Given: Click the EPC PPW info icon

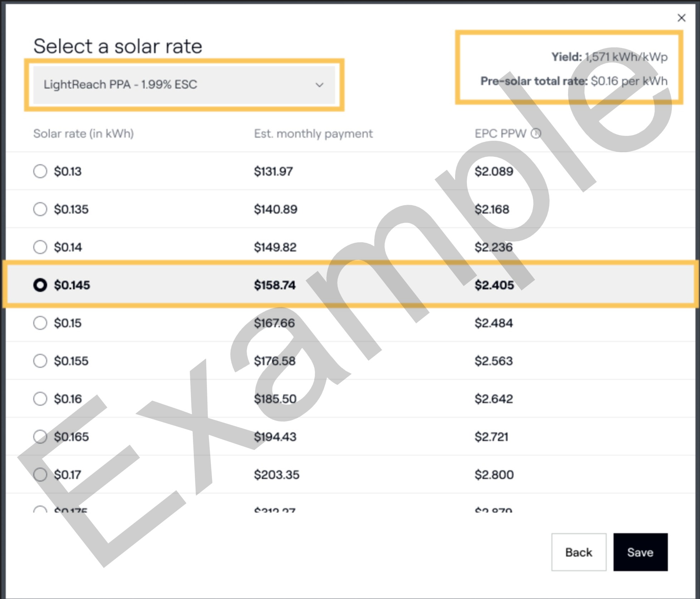Looking at the screenshot, I should tap(536, 134).
